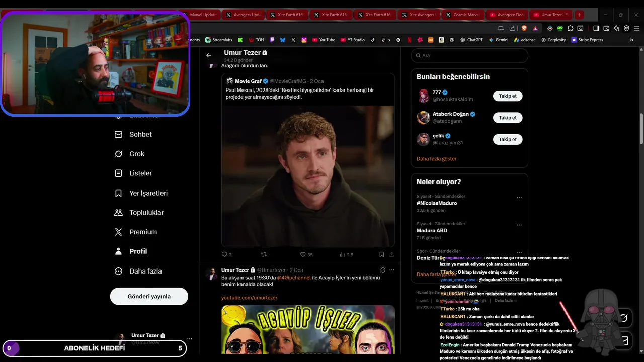Viewport: 644px width, 362px height.
Task: Follow çelik with Takip et
Action: coord(508,139)
